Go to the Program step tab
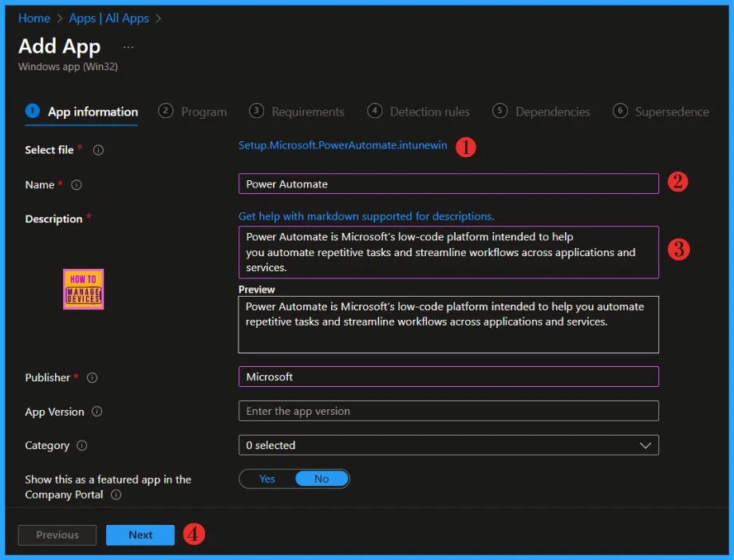Screen dimensions: 734x560 (192, 112)
